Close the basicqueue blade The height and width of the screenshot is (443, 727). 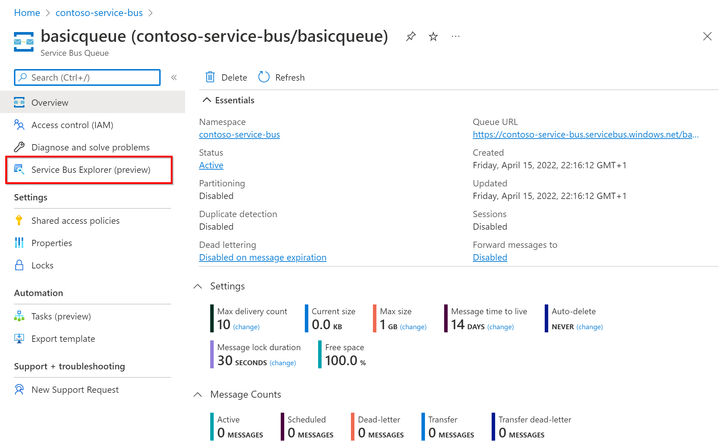click(x=707, y=36)
